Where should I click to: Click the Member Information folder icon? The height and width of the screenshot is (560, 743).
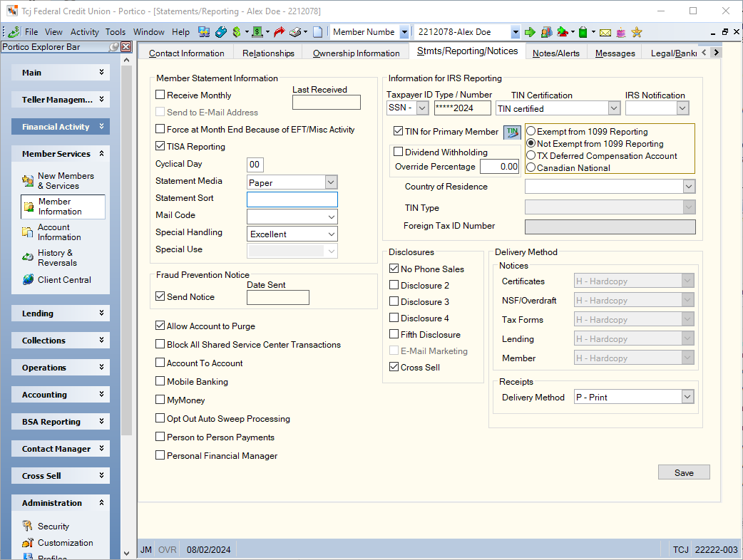pyautogui.click(x=29, y=207)
